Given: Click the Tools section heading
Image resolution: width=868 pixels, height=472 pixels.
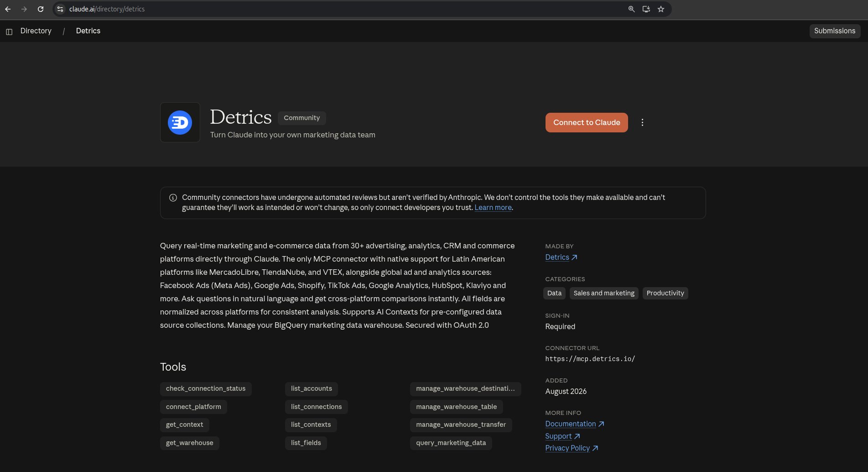Looking at the screenshot, I should tap(173, 367).
